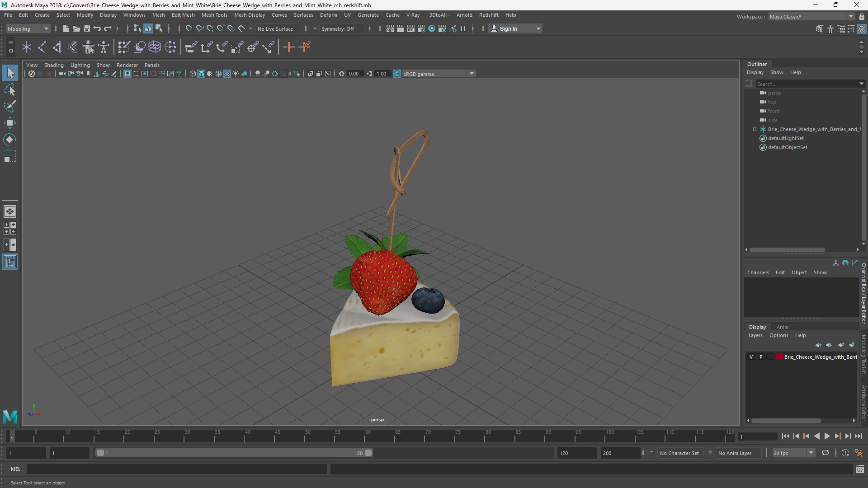868x488 pixels.
Task: Expand the Brie_Cheese_Wedge group in Outliner
Action: point(755,129)
